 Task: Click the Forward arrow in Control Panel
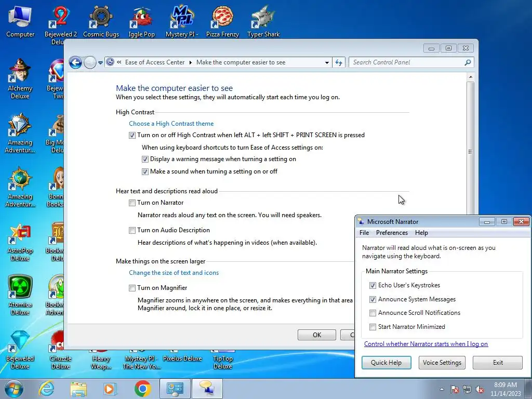coord(90,62)
